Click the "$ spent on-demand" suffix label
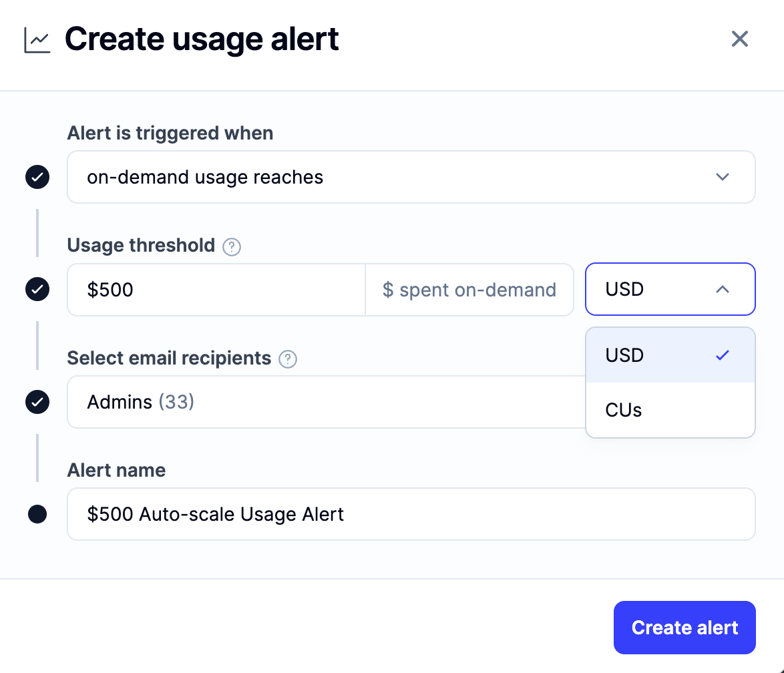Viewport: 784px width, 673px height. pos(469,290)
